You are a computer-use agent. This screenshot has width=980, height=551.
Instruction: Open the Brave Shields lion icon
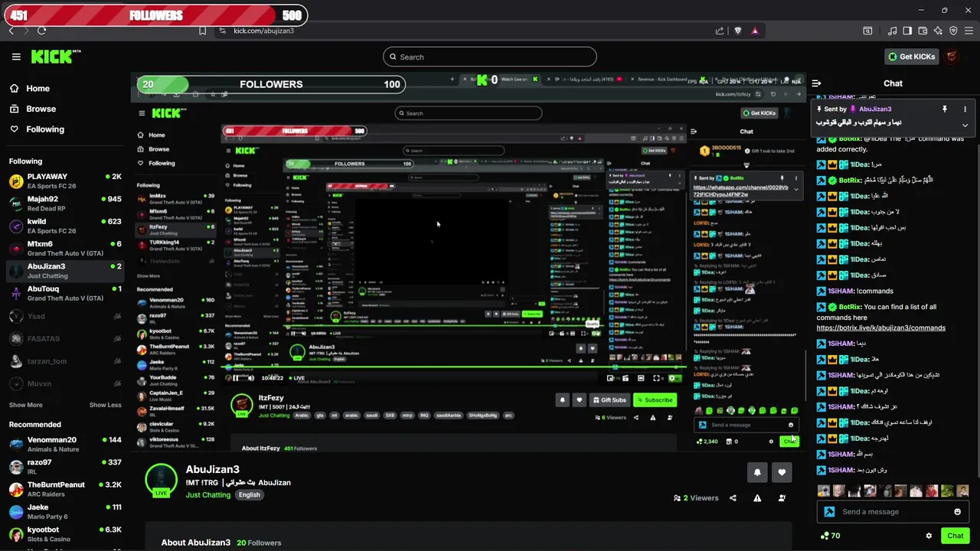click(x=737, y=31)
